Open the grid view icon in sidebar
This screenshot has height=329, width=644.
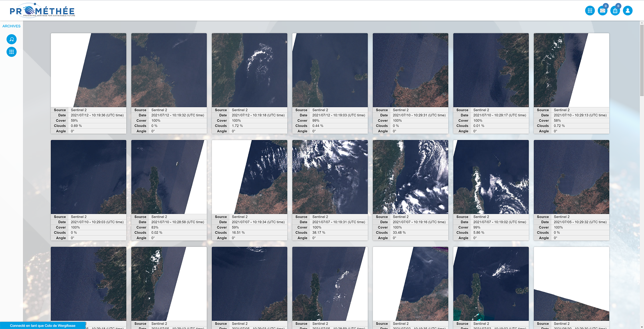pyautogui.click(x=11, y=52)
